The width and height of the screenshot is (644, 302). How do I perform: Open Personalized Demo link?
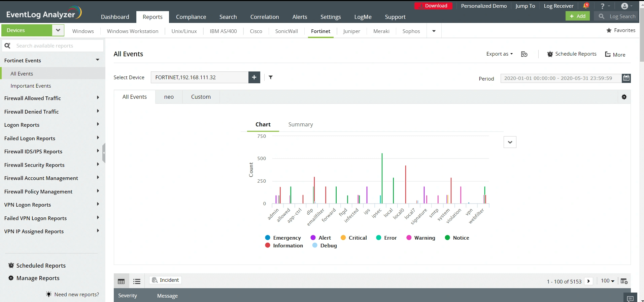(484, 6)
